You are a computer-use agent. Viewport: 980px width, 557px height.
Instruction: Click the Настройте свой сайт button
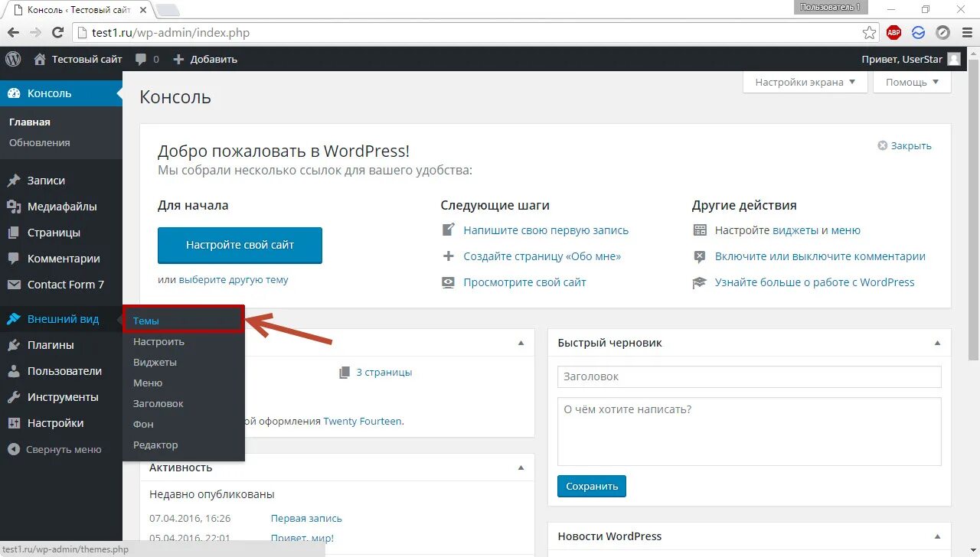tap(240, 245)
